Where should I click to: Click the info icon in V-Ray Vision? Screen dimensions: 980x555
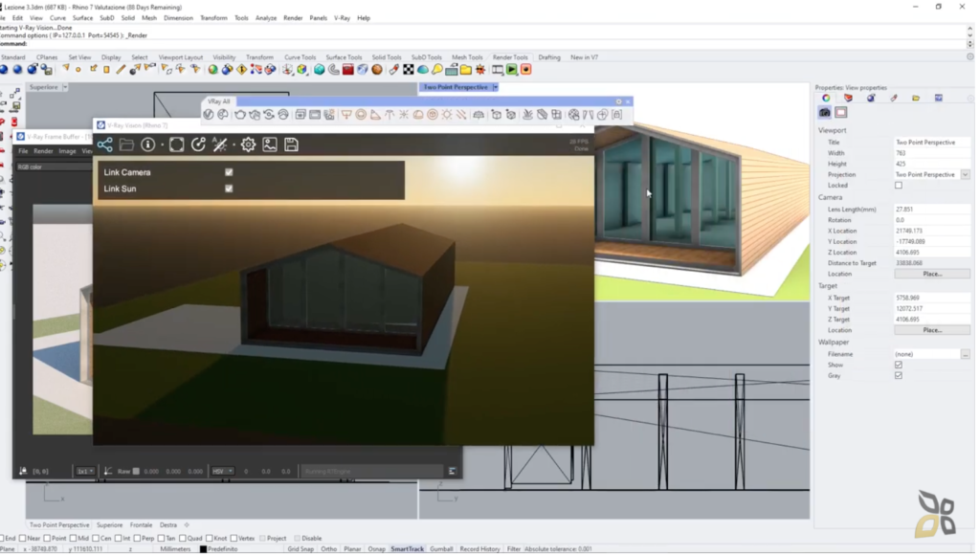click(148, 145)
